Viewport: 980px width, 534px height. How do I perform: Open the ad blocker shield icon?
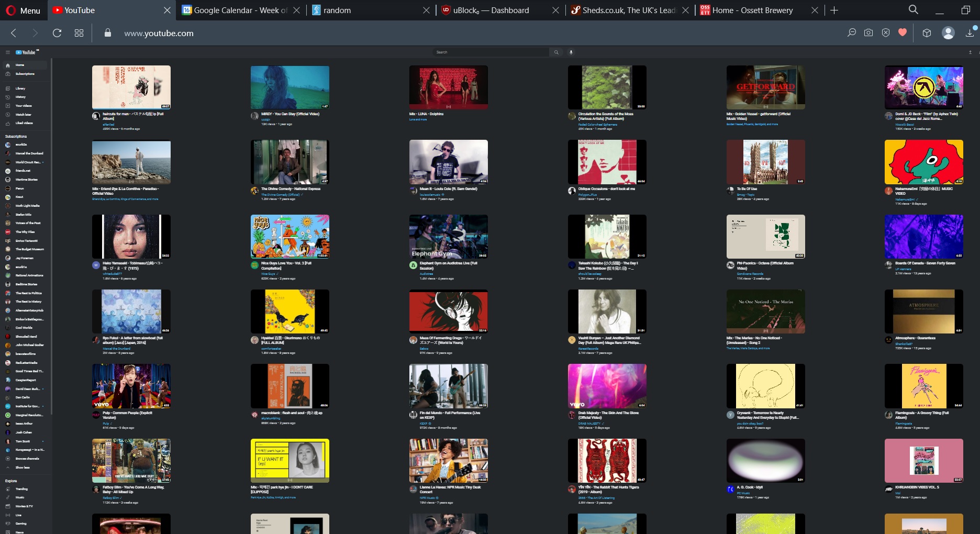(885, 32)
